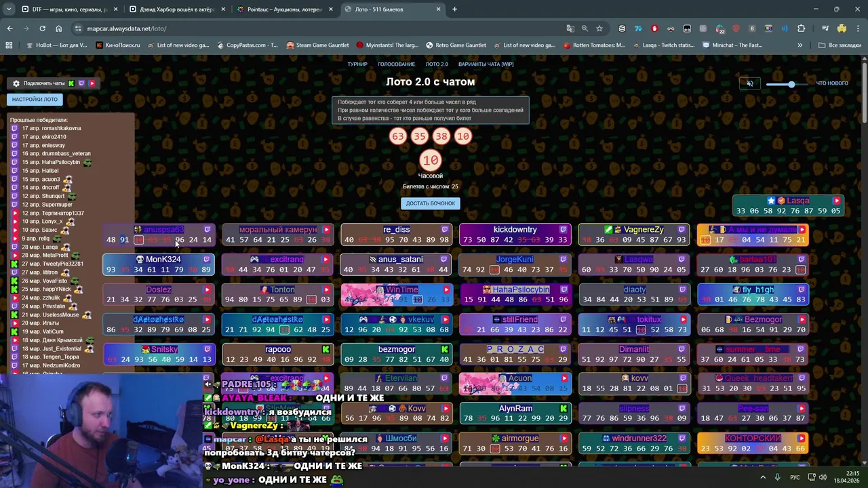Go to the ТУРНИР menu item
This screenshot has height=488, width=868.
[x=357, y=64]
